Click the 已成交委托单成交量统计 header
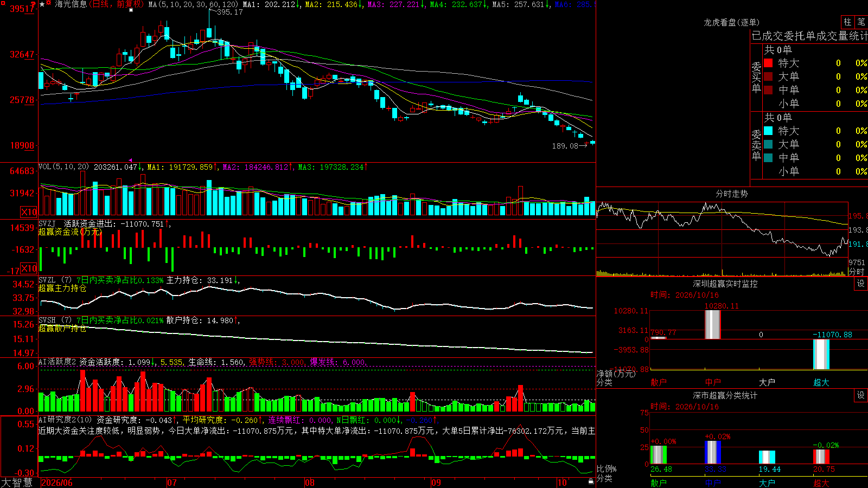Viewport: 868px width, 488px height. [x=809, y=36]
